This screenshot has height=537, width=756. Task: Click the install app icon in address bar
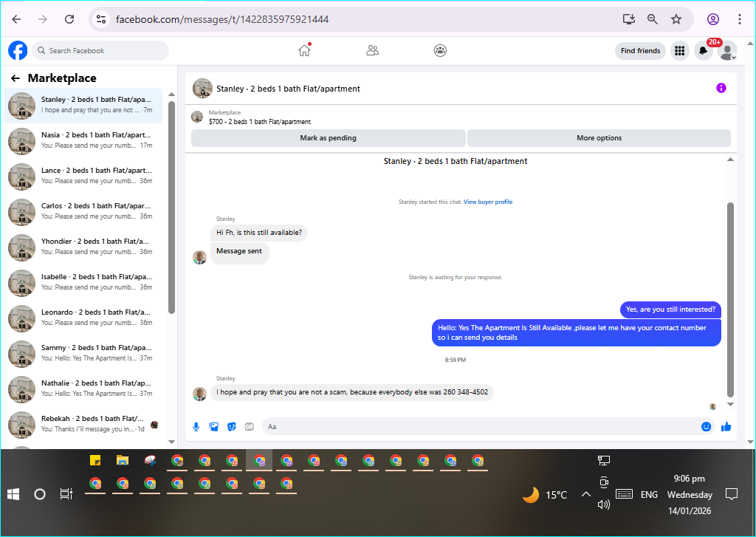[x=629, y=19]
